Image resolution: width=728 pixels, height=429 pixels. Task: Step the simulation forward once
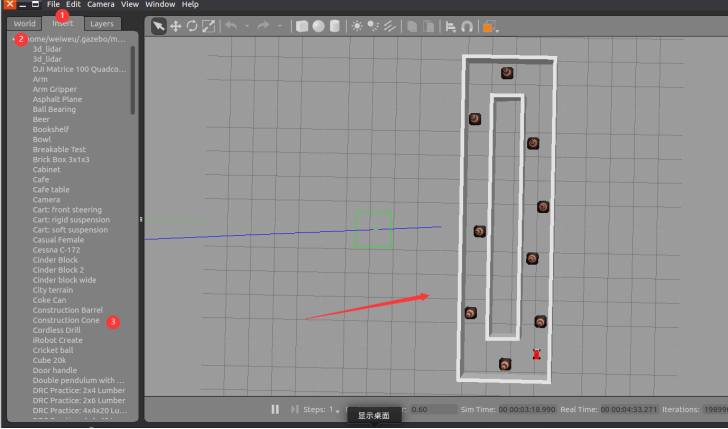tap(294, 409)
